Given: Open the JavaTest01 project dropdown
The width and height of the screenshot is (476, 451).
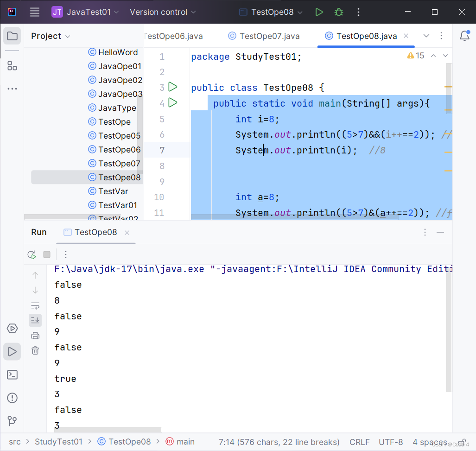Looking at the screenshot, I should tap(85, 12).
